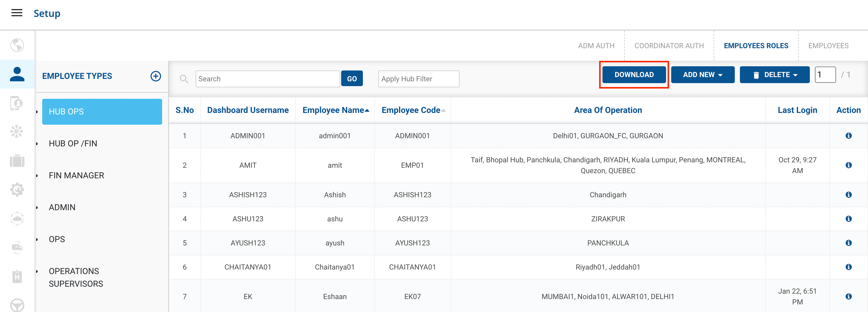Click the gear settings sidebar icon
868x312 pixels.
[17, 190]
